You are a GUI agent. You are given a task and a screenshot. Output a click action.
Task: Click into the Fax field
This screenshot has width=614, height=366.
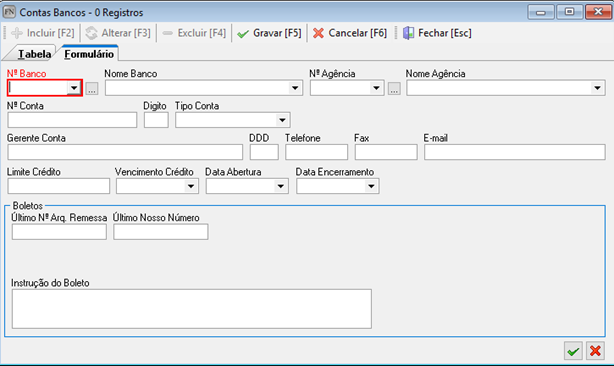click(386, 152)
